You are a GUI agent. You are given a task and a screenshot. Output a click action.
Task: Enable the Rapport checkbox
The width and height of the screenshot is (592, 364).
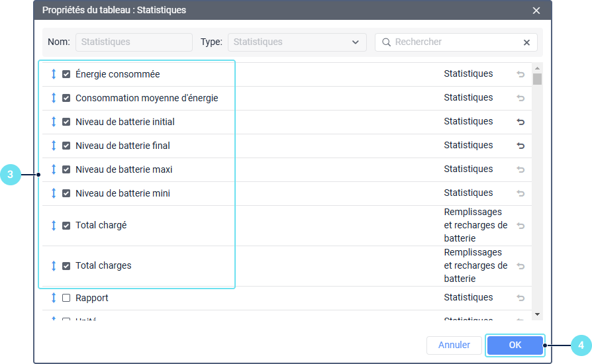(66, 298)
